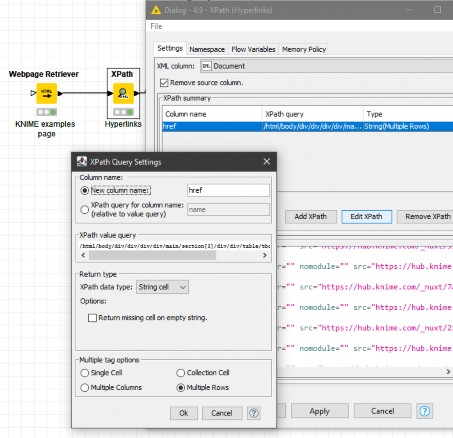This screenshot has width=453, height=438.
Task: Open the File menu
Action: tap(156, 26)
